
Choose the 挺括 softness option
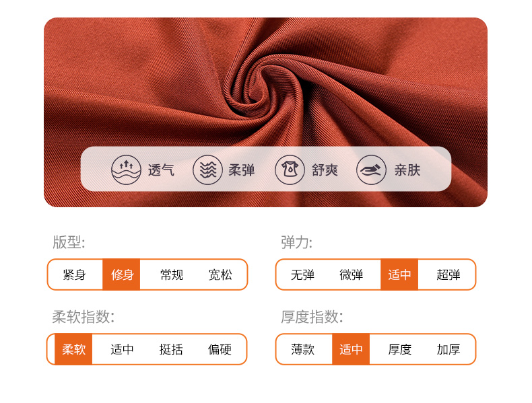click(x=171, y=349)
